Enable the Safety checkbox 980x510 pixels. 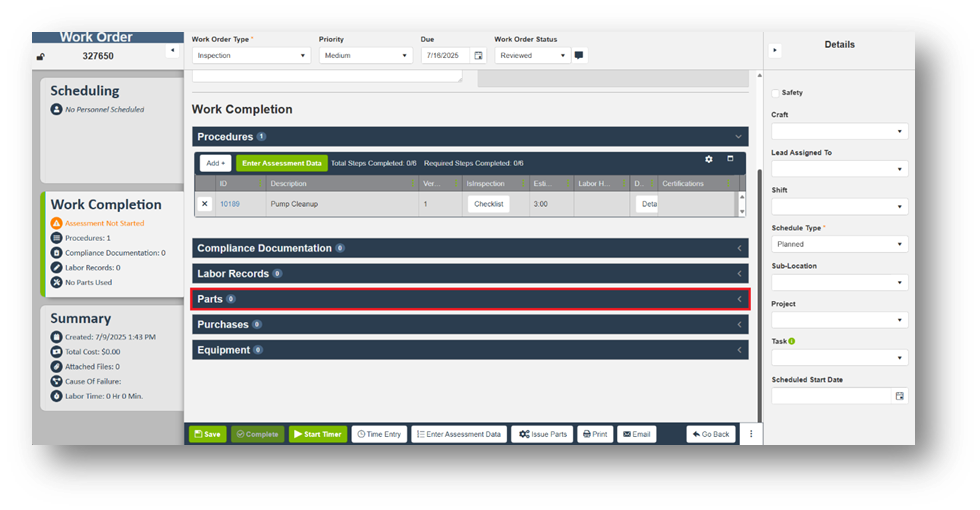coord(776,93)
